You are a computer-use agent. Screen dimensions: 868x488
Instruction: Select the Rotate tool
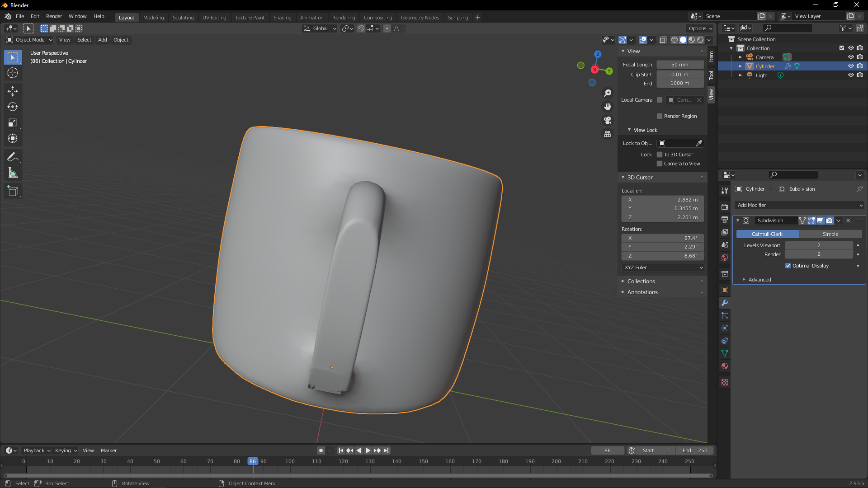pyautogui.click(x=13, y=107)
